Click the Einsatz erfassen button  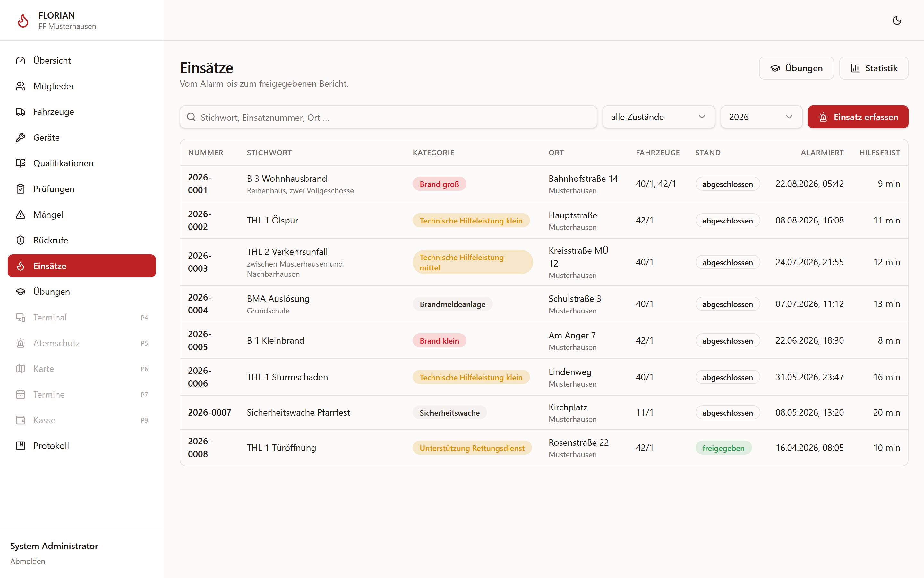tap(858, 117)
